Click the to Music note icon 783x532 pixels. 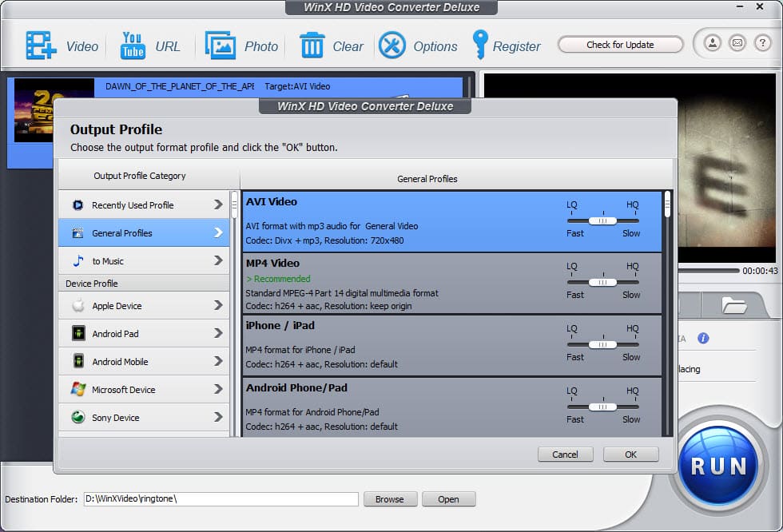click(78, 260)
